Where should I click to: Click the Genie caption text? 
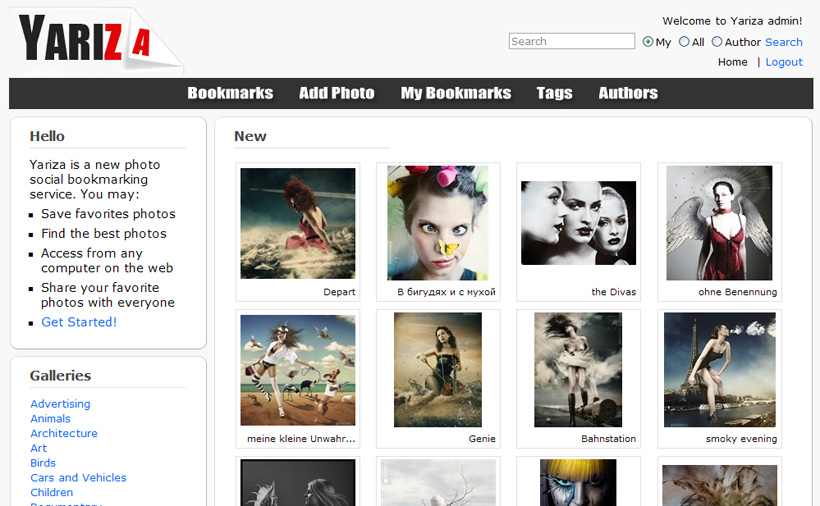[x=482, y=439]
